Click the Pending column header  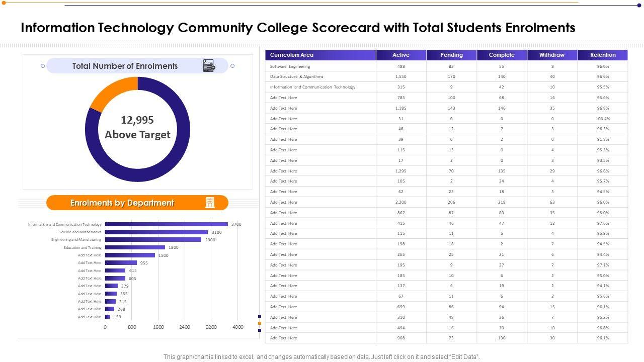click(451, 55)
